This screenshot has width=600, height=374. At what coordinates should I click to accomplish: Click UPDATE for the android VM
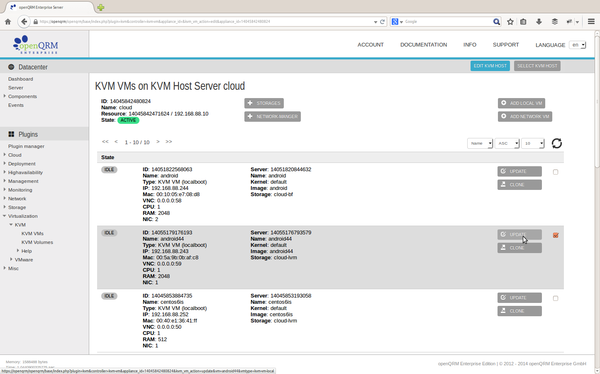click(x=519, y=171)
